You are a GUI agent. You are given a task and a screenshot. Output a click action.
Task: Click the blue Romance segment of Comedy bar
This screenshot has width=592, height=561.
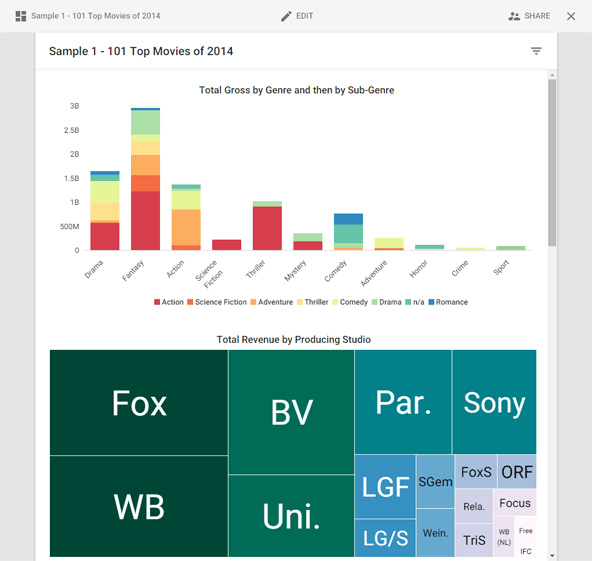348,219
